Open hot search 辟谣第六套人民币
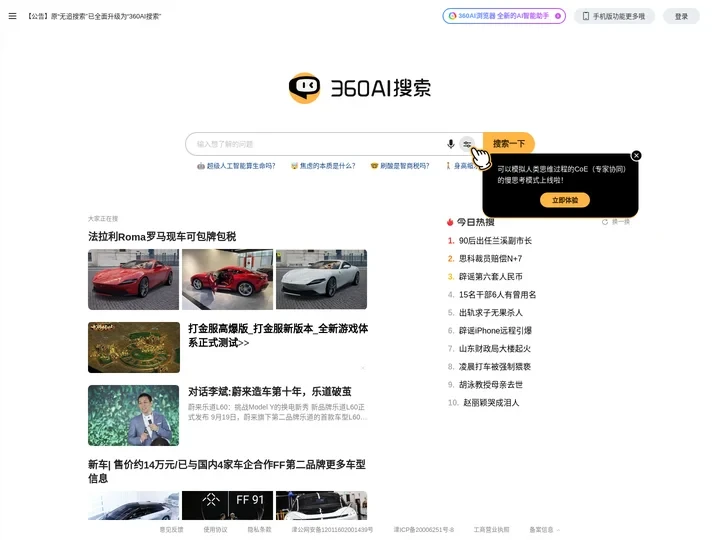 [490, 276]
